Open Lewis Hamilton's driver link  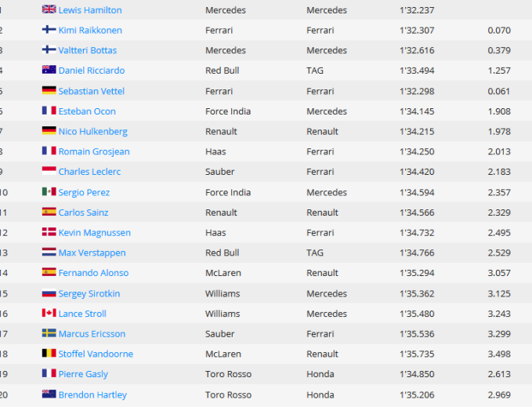(90, 10)
